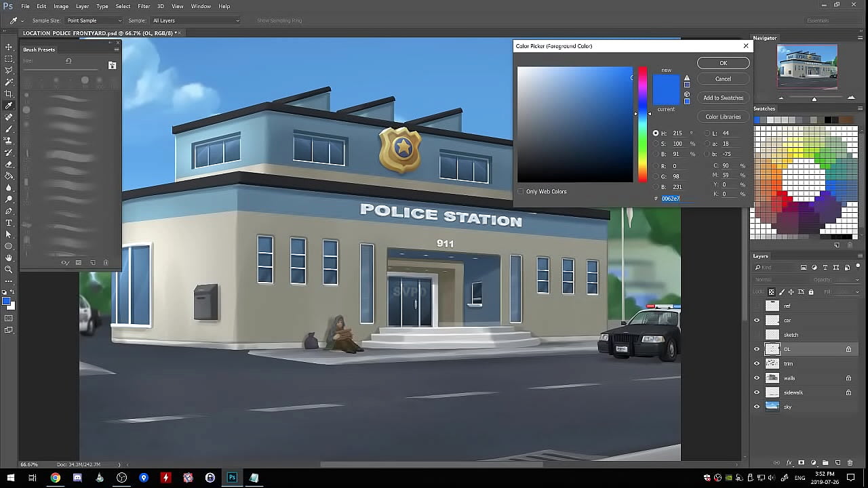
Task: Enable Only Web Colors in Color Picker
Action: click(521, 191)
